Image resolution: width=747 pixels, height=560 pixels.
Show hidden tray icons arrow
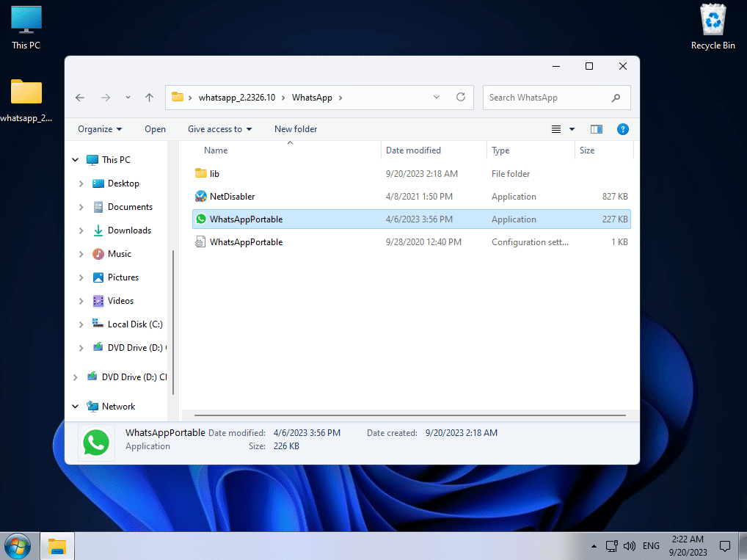tap(594, 546)
